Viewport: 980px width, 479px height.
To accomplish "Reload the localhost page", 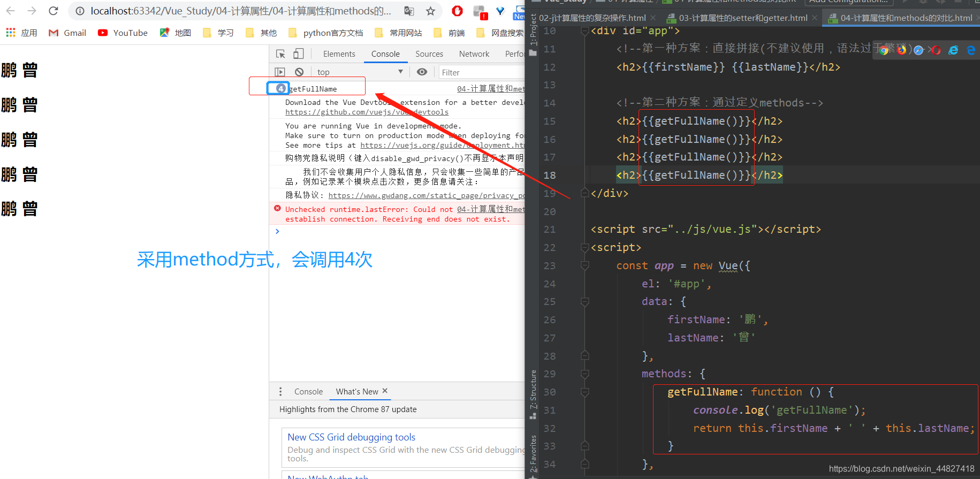I will click(x=54, y=11).
